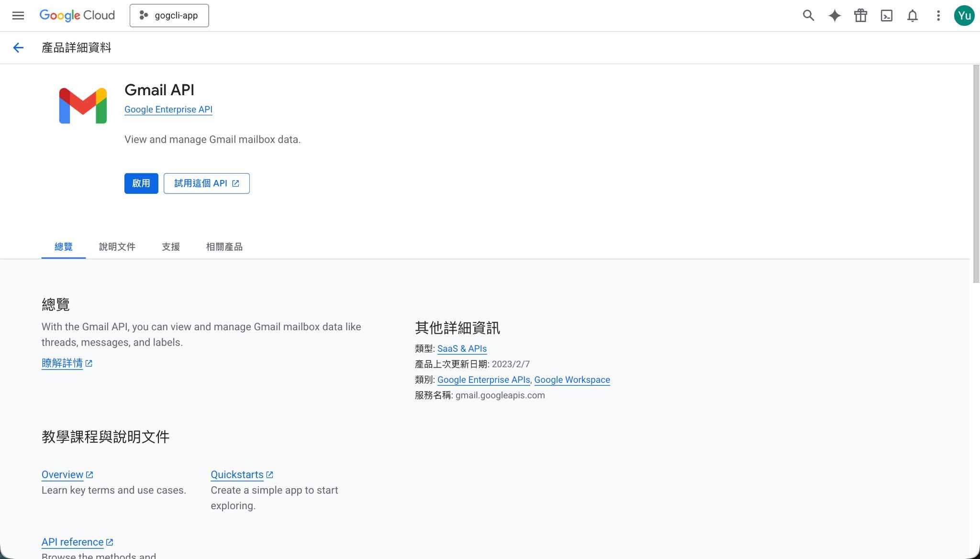Open the gogcli-app project selector

pyautogui.click(x=169, y=16)
